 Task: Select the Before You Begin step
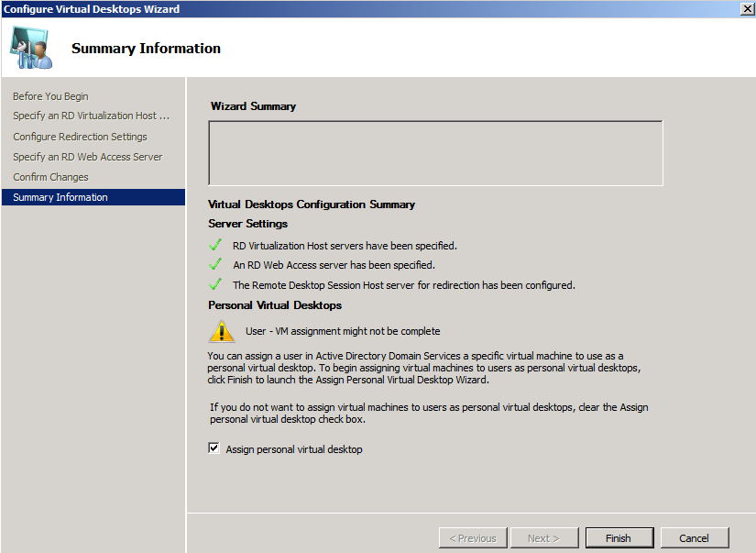tap(50, 96)
